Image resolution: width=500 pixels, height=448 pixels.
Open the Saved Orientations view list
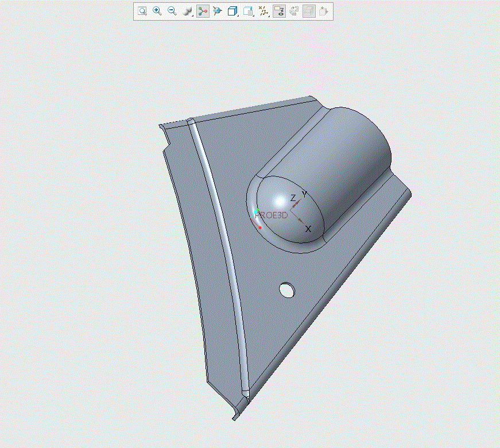click(x=249, y=11)
